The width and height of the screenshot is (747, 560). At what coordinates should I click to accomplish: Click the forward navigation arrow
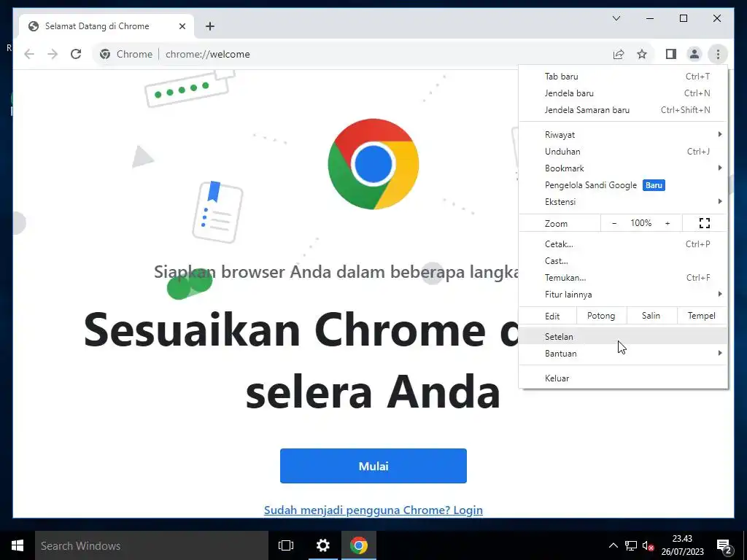(53, 54)
